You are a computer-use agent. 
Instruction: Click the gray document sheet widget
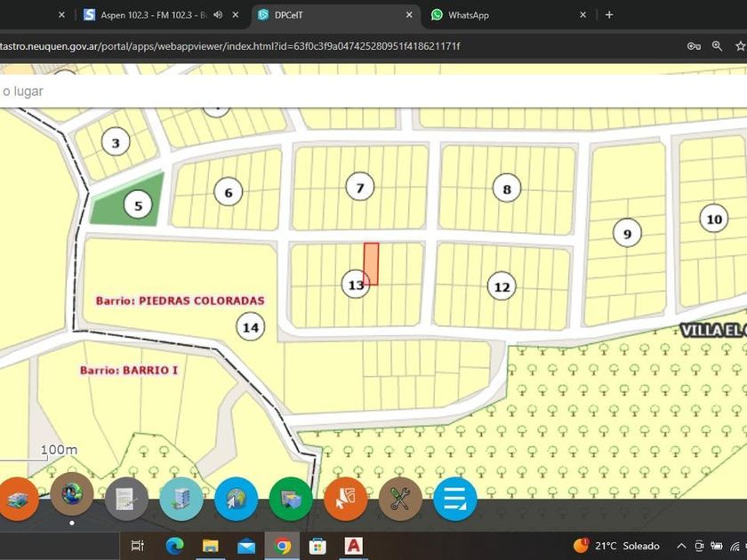(126, 500)
